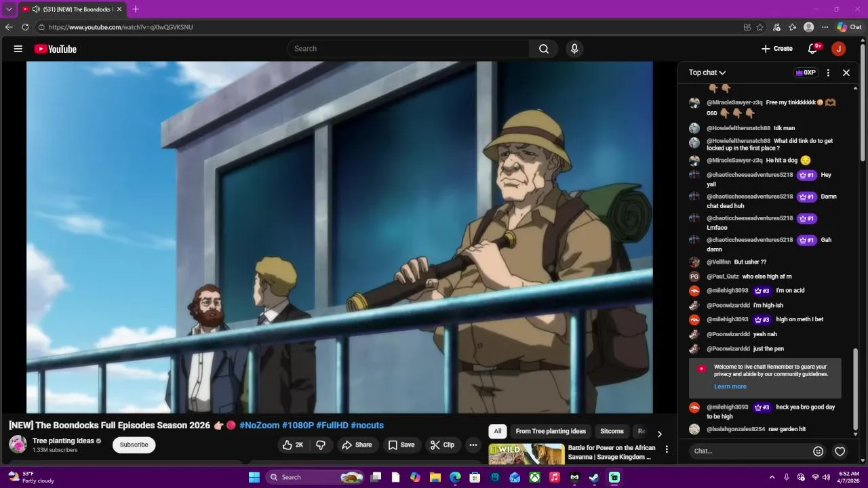The height and width of the screenshot is (488, 868).
Task: Close the live chat panel
Action: pos(846,73)
